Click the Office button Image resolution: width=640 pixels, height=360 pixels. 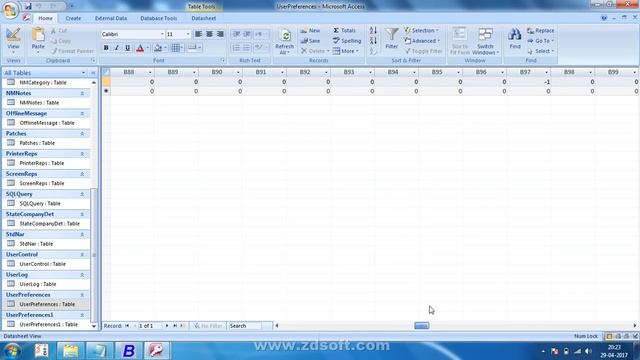click(x=10, y=10)
